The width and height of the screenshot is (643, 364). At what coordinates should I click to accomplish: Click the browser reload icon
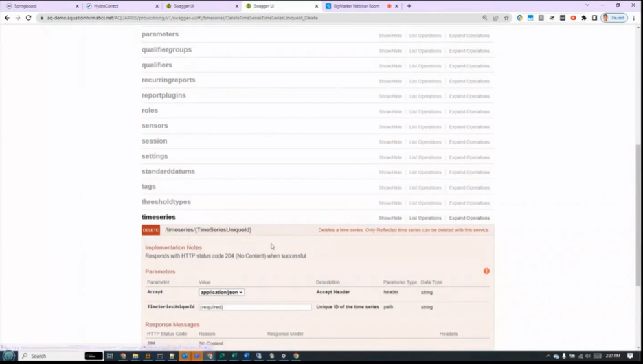(x=29, y=18)
